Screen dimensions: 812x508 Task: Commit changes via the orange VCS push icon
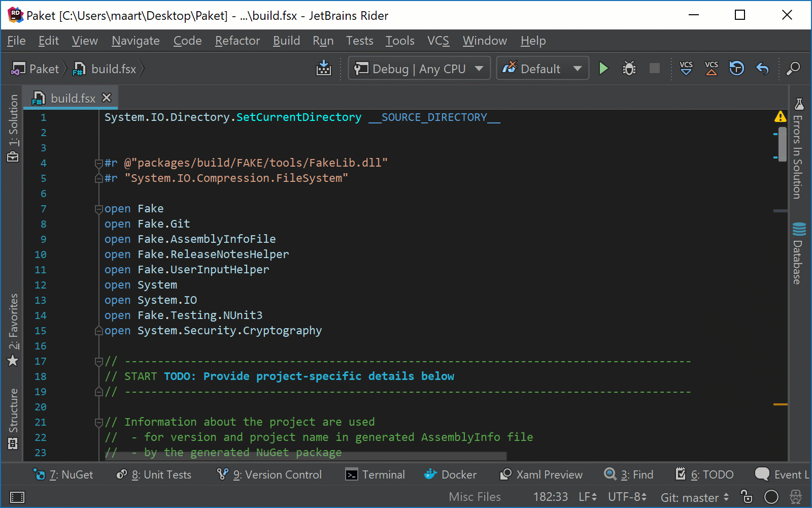(710, 68)
